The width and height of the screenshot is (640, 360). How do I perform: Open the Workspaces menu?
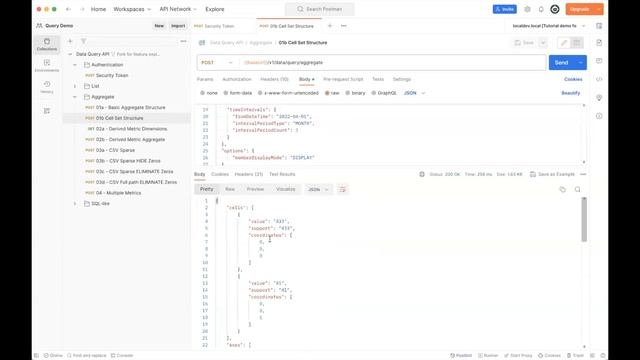coord(132,9)
